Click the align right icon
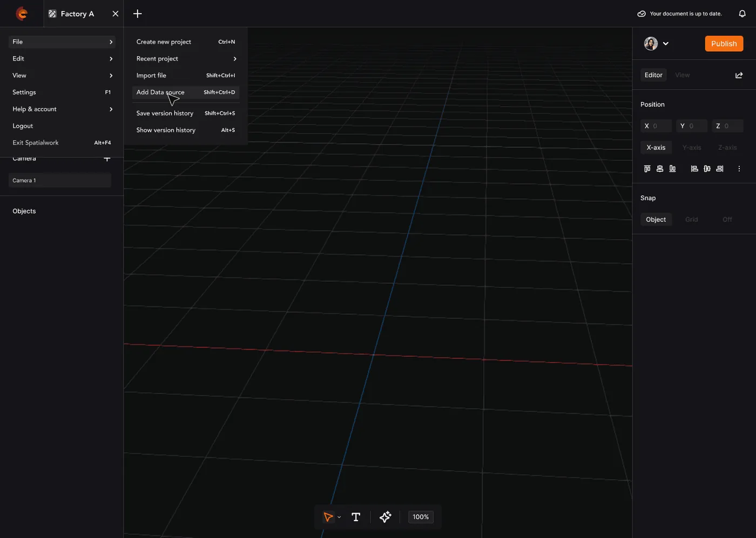Image resolution: width=756 pixels, height=538 pixels. point(720,169)
